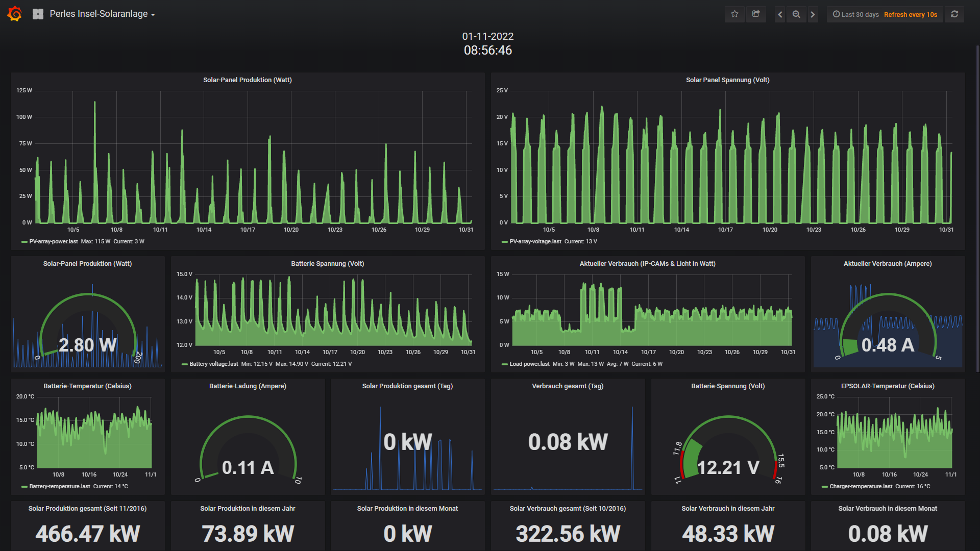
Task: Zoom out time range with magnifier icon
Action: [x=796, y=14]
